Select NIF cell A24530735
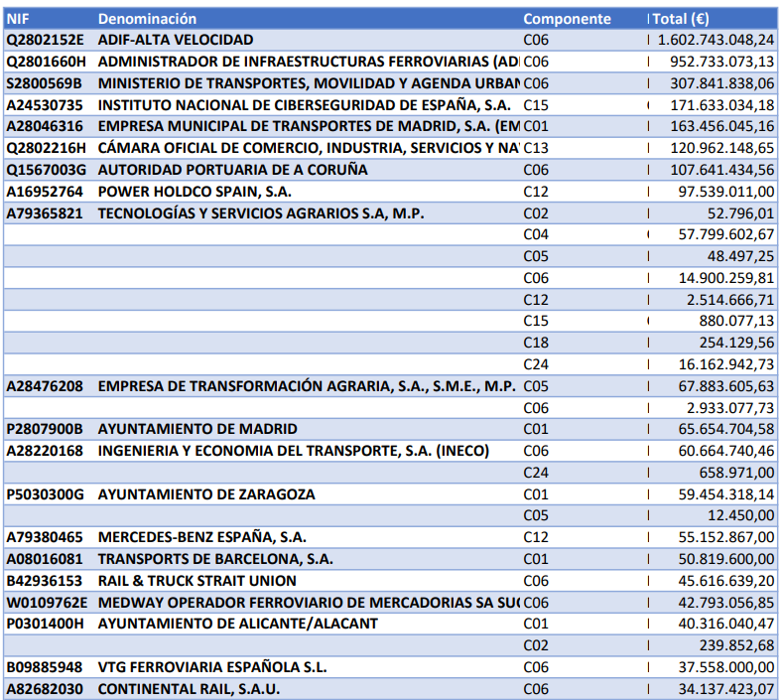Viewport: 783px width, 700px height. coord(45,105)
